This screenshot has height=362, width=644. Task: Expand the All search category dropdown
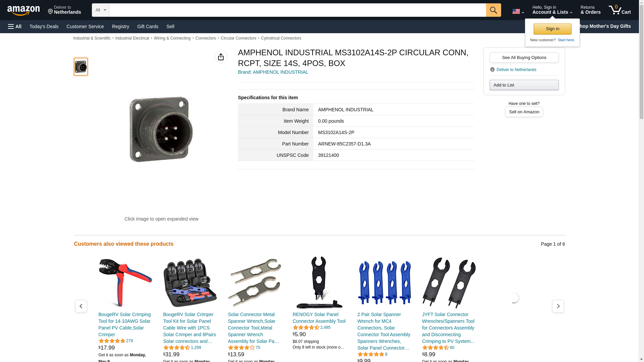pos(100,10)
